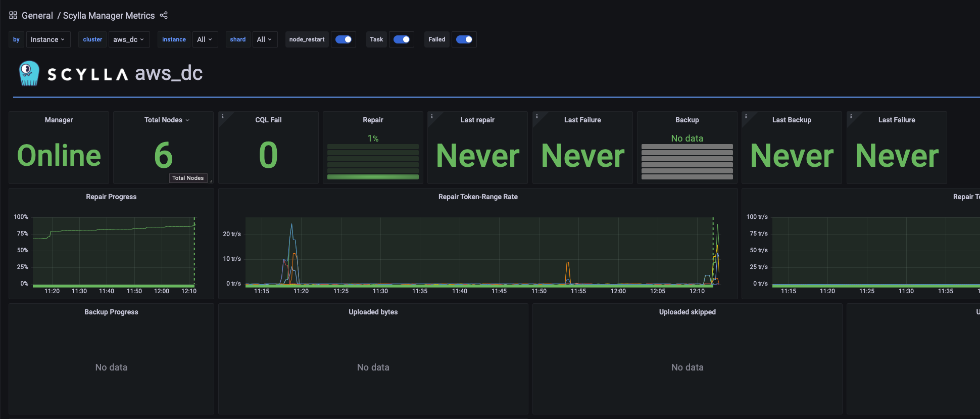The image size is (980, 419).
Task: Open the Manager panel title menu
Action: point(59,120)
